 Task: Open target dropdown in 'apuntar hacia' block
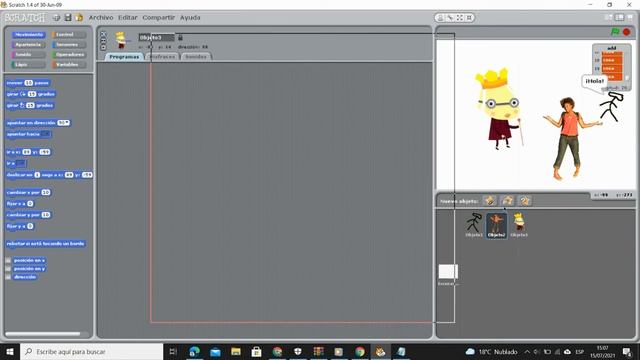coord(46,134)
